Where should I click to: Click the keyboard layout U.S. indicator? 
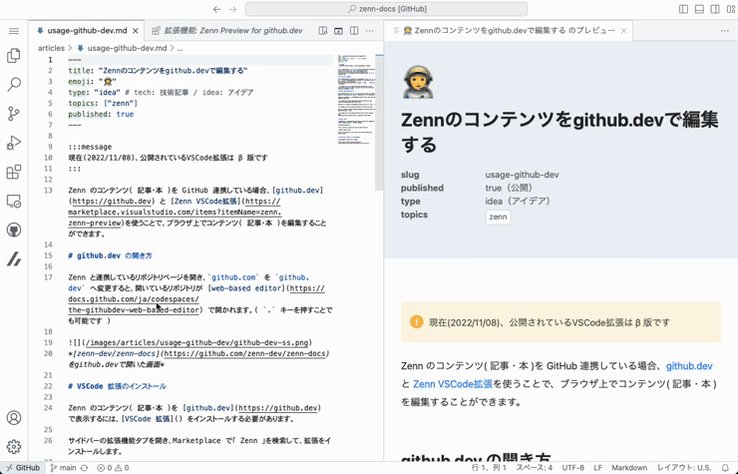click(684, 468)
